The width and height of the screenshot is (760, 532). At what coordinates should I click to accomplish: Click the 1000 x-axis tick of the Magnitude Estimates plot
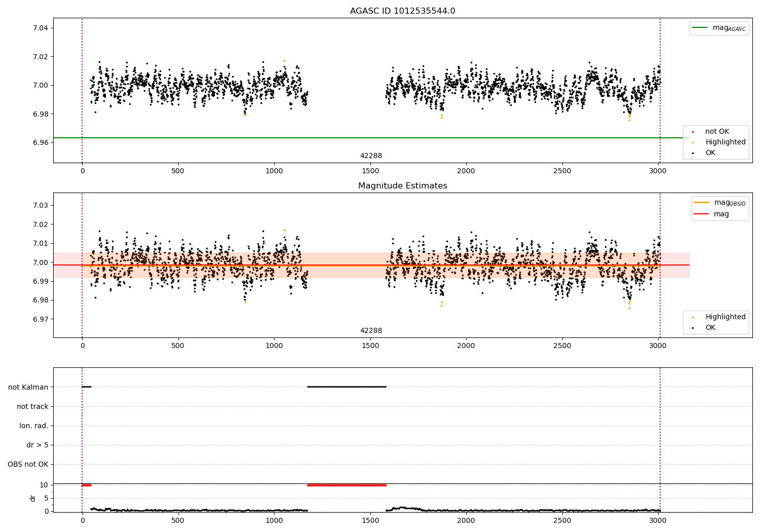(274, 346)
